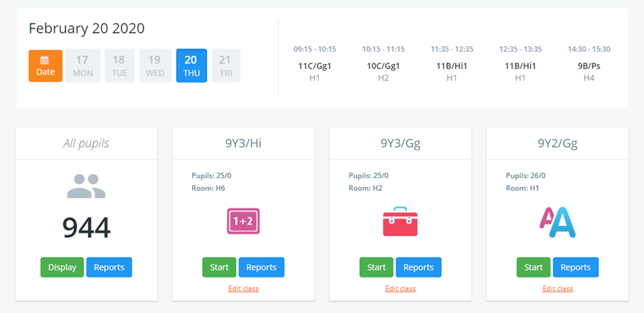Open the 10:15 10C/Gg1 lesson
This screenshot has height=313, width=644.
pyautogui.click(x=383, y=63)
